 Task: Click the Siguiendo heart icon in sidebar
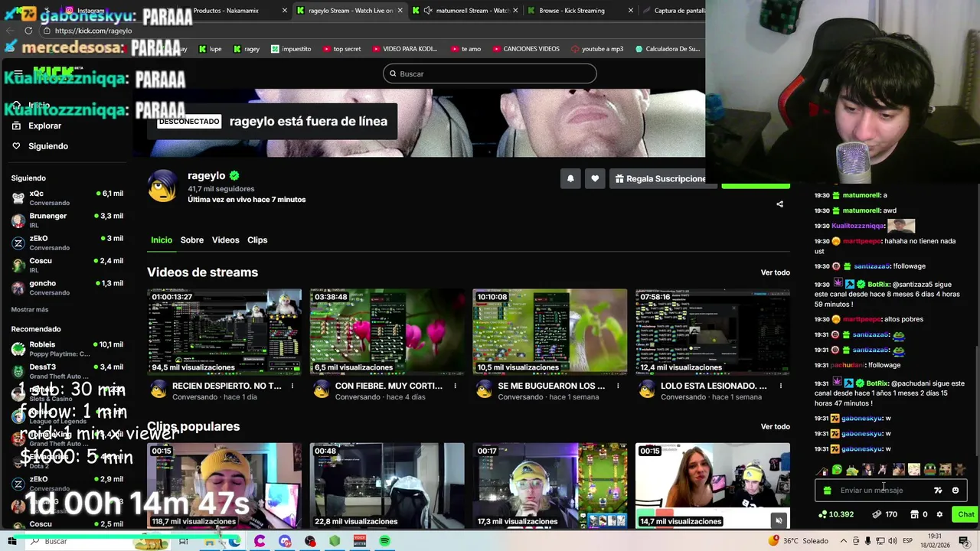point(16,146)
